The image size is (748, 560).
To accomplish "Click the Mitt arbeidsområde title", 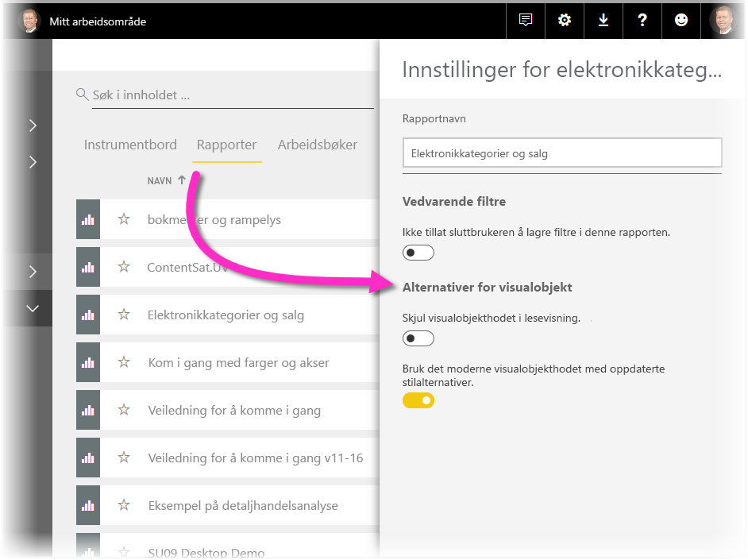I will 98,21.
